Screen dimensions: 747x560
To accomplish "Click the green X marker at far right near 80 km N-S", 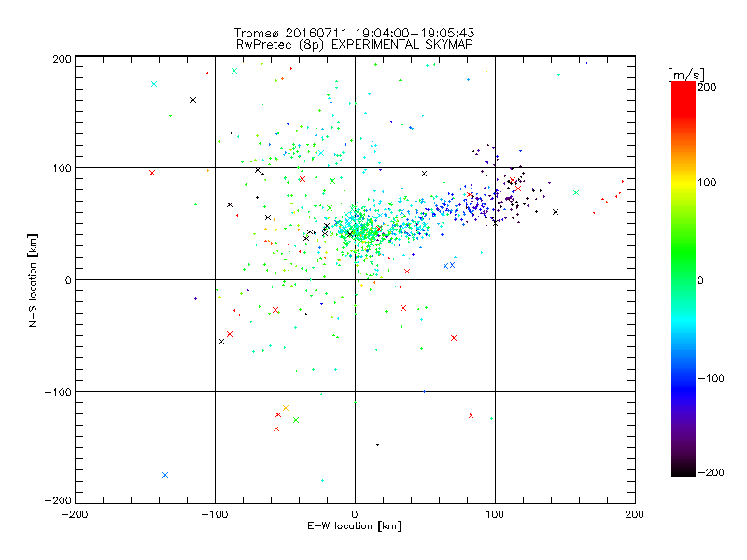I will (576, 193).
